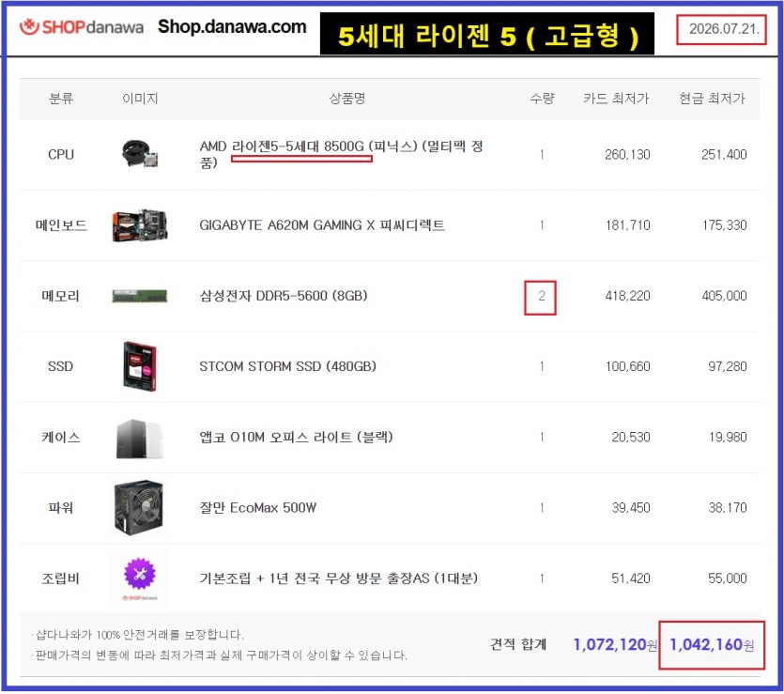
Task: Click the memory quantity value 2
Action: pos(542,296)
